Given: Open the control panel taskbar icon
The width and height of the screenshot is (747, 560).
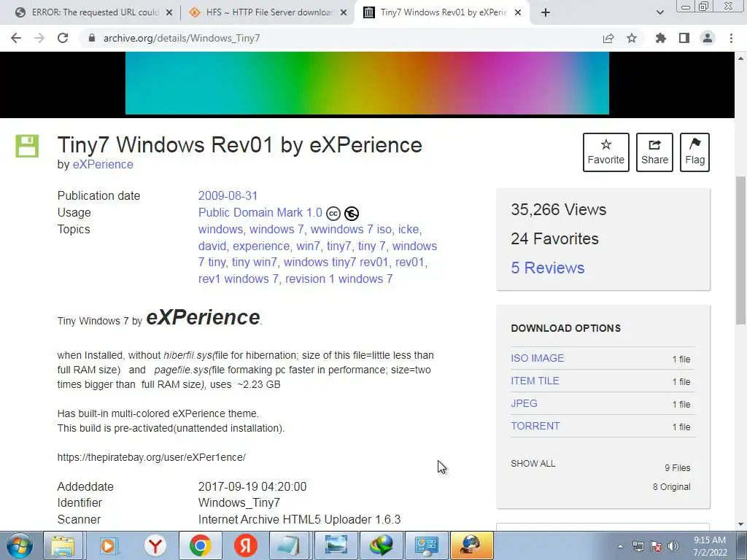Looking at the screenshot, I should (x=426, y=545).
